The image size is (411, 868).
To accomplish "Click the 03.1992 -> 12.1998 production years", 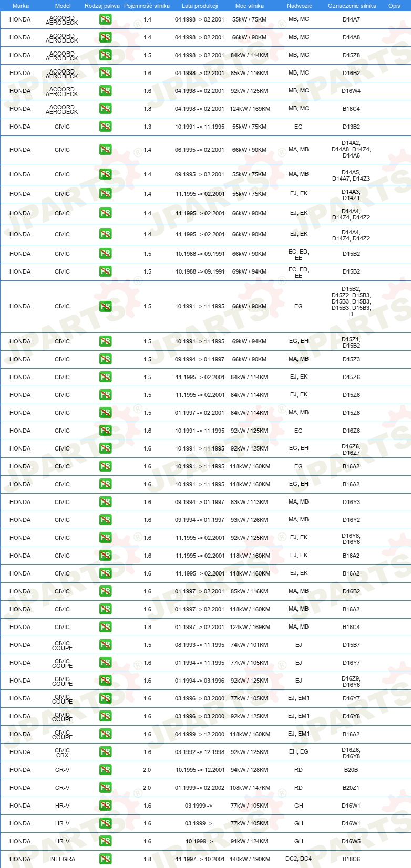I will pos(200,752).
